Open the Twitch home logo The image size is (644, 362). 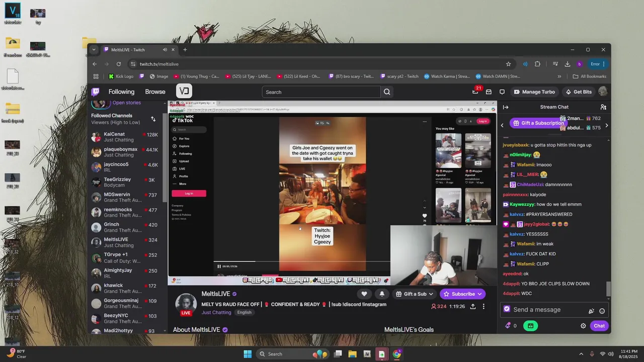point(95,92)
